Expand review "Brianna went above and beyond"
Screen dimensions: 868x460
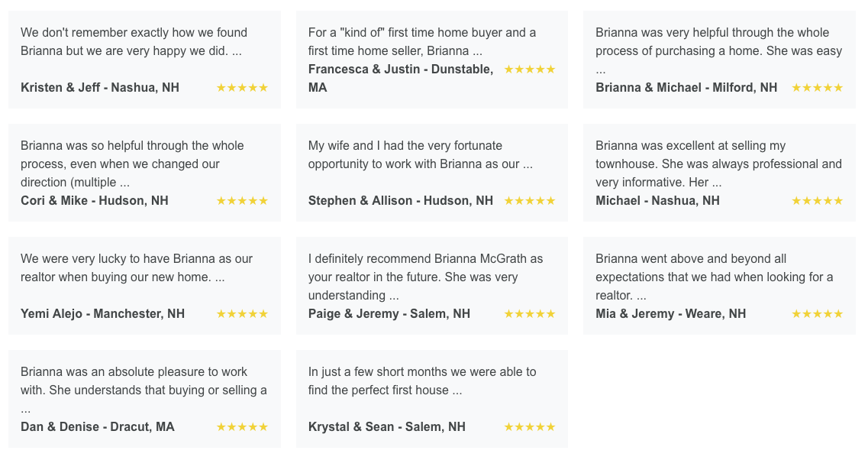(714, 277)
